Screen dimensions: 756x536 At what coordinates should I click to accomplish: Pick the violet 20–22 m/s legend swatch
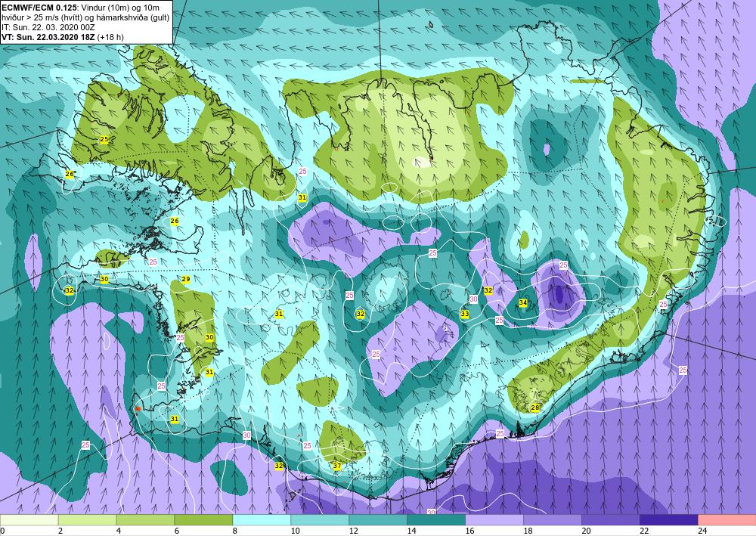coord(611,520)
